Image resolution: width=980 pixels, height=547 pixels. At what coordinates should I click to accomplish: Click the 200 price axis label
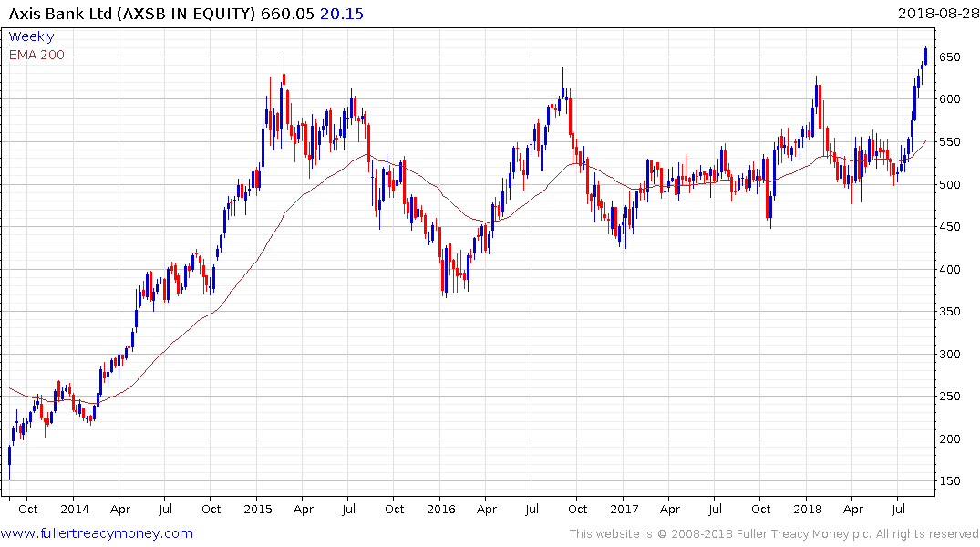click(949, 439)
